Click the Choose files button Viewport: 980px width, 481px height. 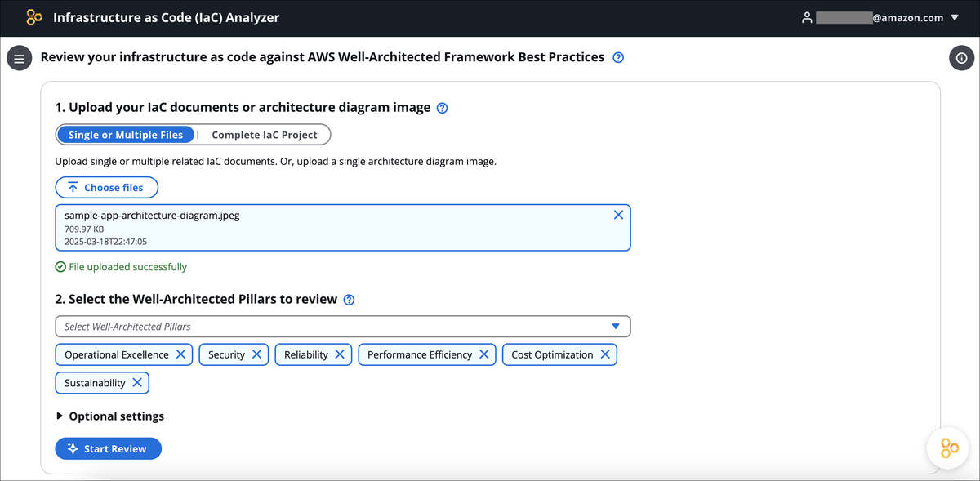(x=107, y=188)
